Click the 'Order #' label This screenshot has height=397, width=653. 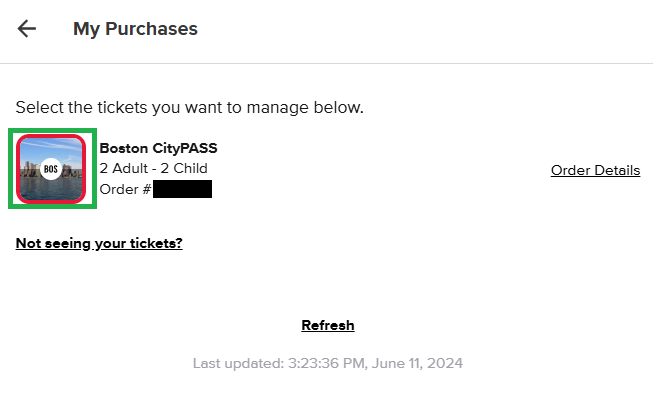tap(125, 189)
